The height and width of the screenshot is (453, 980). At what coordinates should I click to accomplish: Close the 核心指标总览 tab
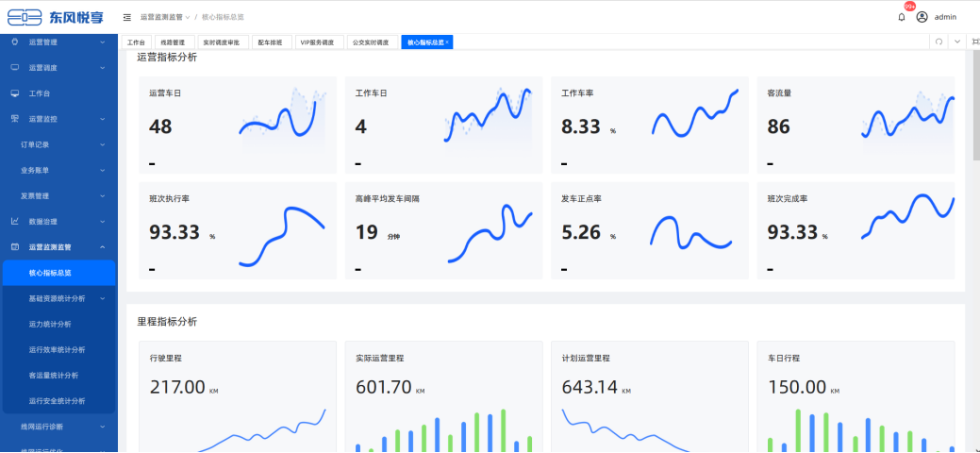(x=447, y=42)
